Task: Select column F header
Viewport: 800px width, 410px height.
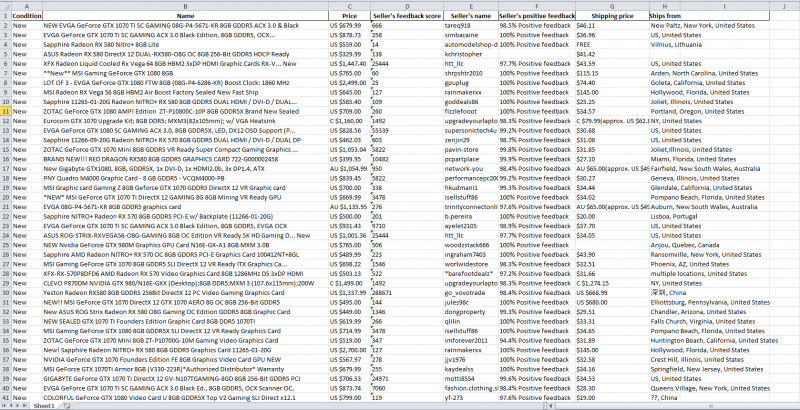Action: pyautogui.click(x=537, y=6)
